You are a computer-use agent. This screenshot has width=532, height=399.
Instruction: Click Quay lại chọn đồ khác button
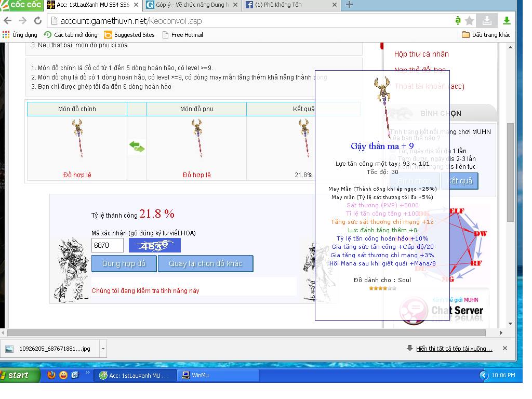pos(206,263)
